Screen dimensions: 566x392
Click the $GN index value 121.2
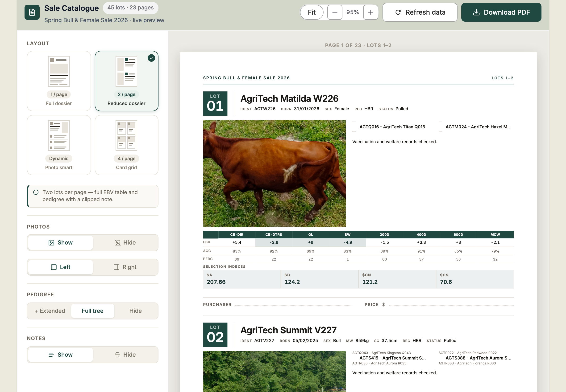[370, 282]
